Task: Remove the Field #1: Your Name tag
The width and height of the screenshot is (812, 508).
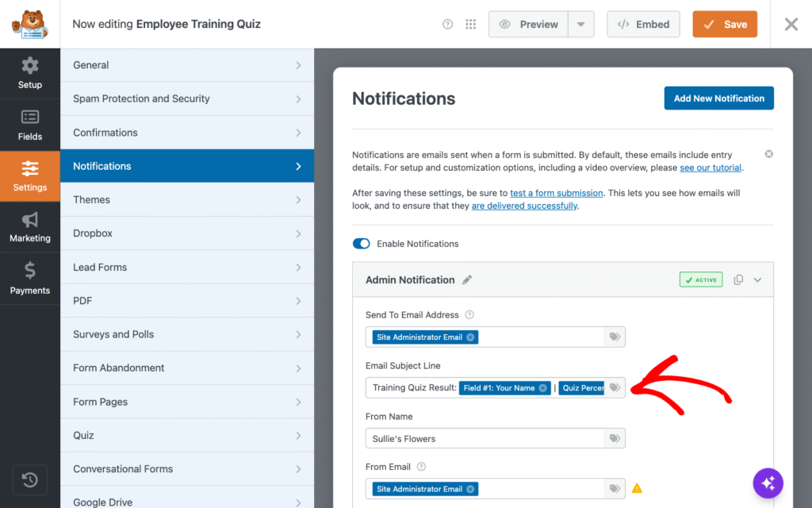Action: tap(542, 388)
